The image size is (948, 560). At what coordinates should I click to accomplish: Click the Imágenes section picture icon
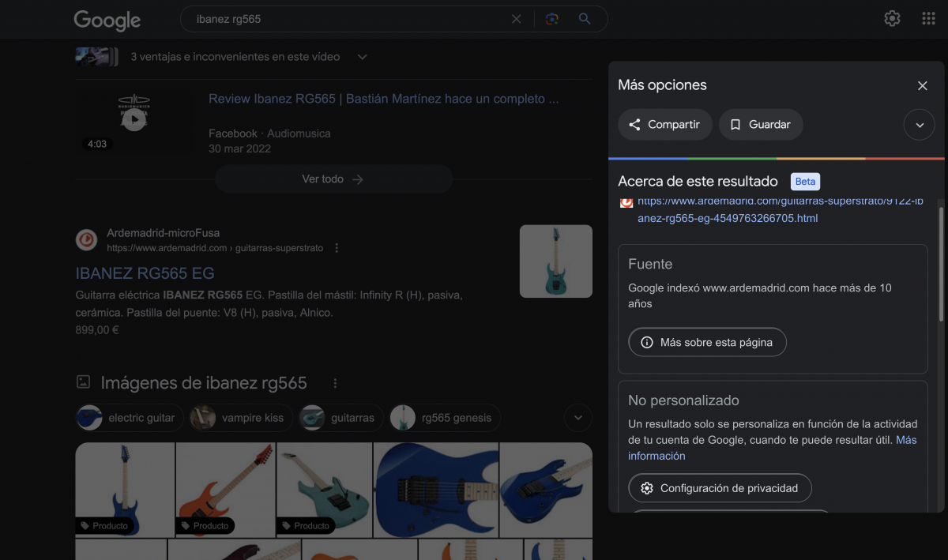click(x=83, y=382)
